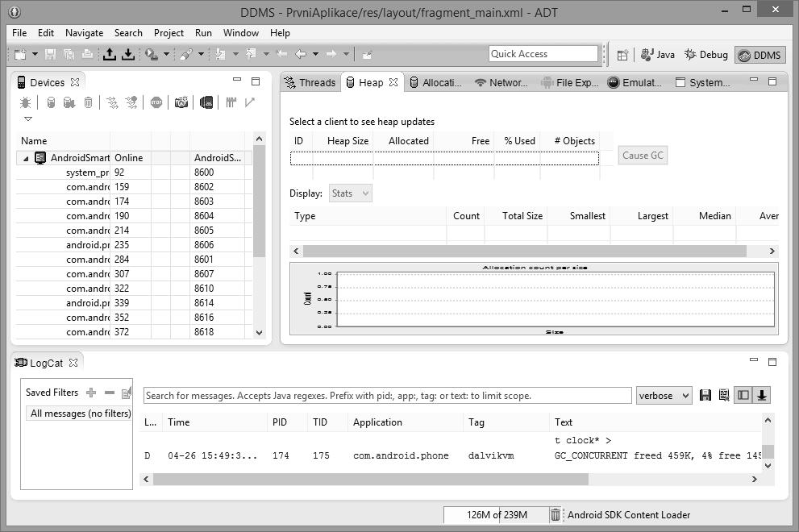This screenshot has width=799, height=532.
Task: Open the New wizard dropdown arrow
Action: [x=35, y=54]
